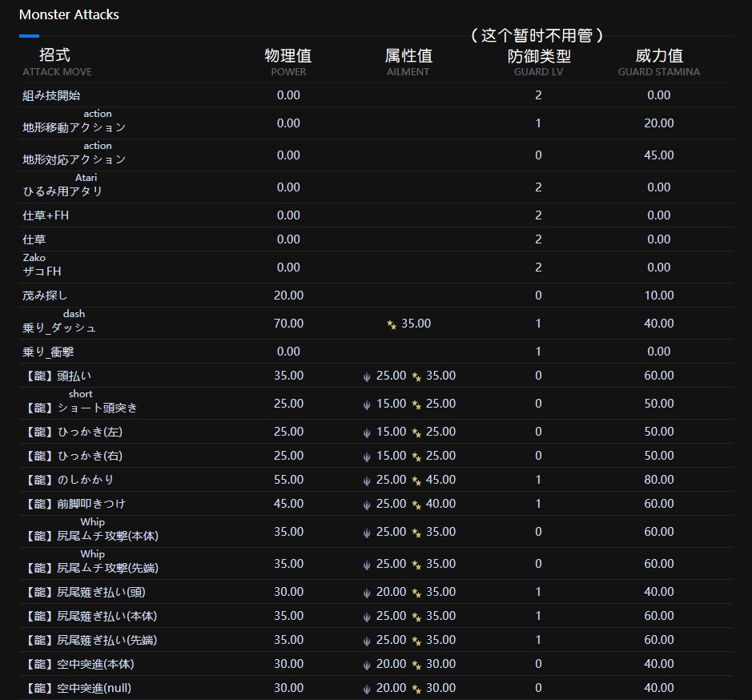Click the dragon element icon in 【龍】頭払い row
The height and width of the screenshot is (700, 752).
click(x=367, y=377)
